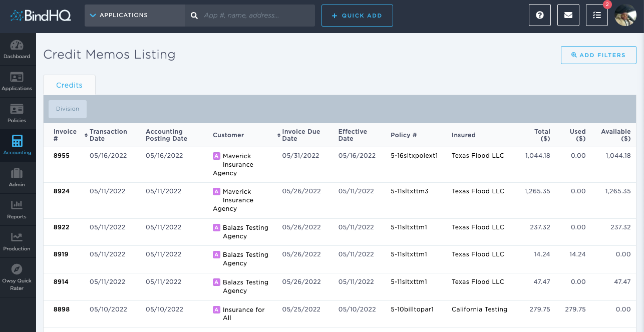Select the Admin briefcase icon

pos(17,178)
